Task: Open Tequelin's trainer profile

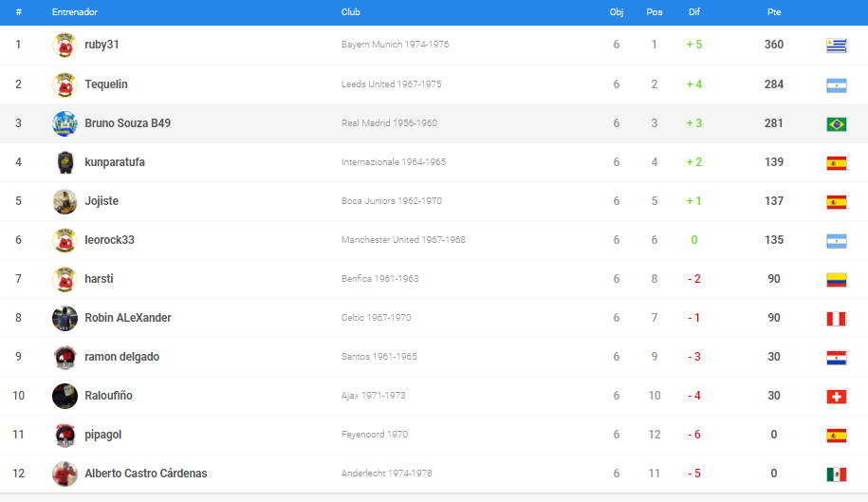Action: [x=106, y=84]
